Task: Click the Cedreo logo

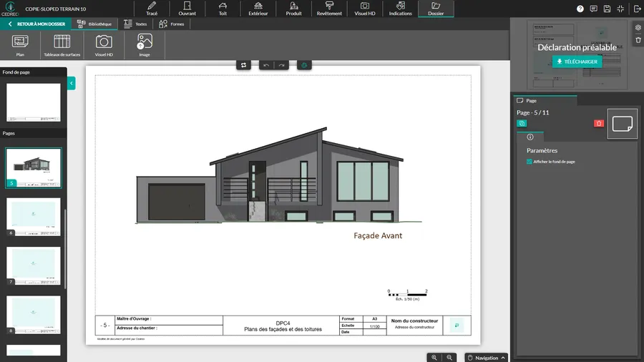Action: tap(10, 9)
